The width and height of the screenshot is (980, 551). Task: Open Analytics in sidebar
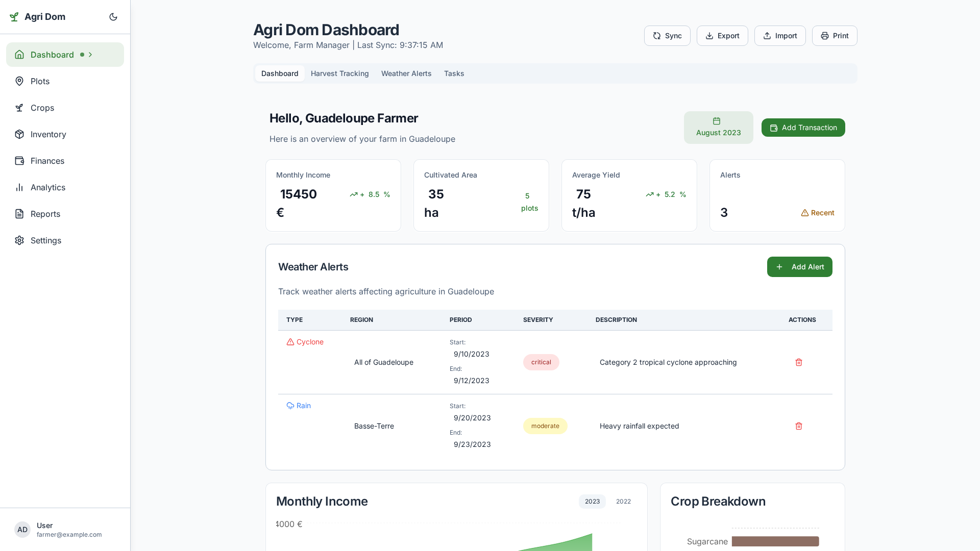pos(65,187)
